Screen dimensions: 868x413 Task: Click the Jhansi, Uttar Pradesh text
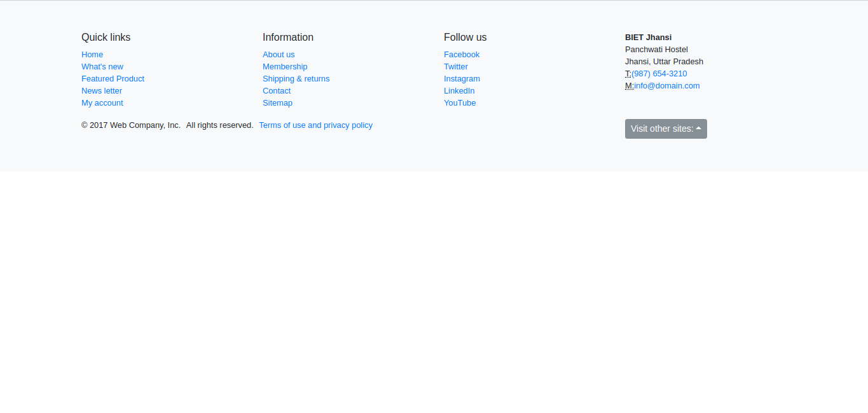tap(664, 62)
